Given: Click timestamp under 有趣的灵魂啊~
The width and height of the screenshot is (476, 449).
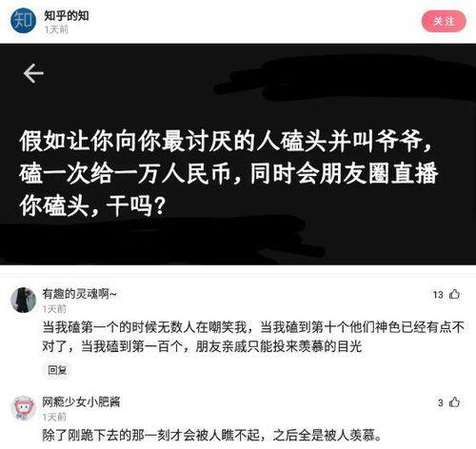Looking at the screenshot, I should pyautogui.click(x=54, y=308).
